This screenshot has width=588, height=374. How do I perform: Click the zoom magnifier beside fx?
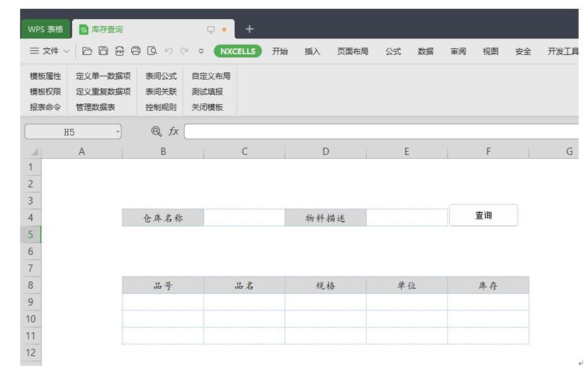coord(156,132)
